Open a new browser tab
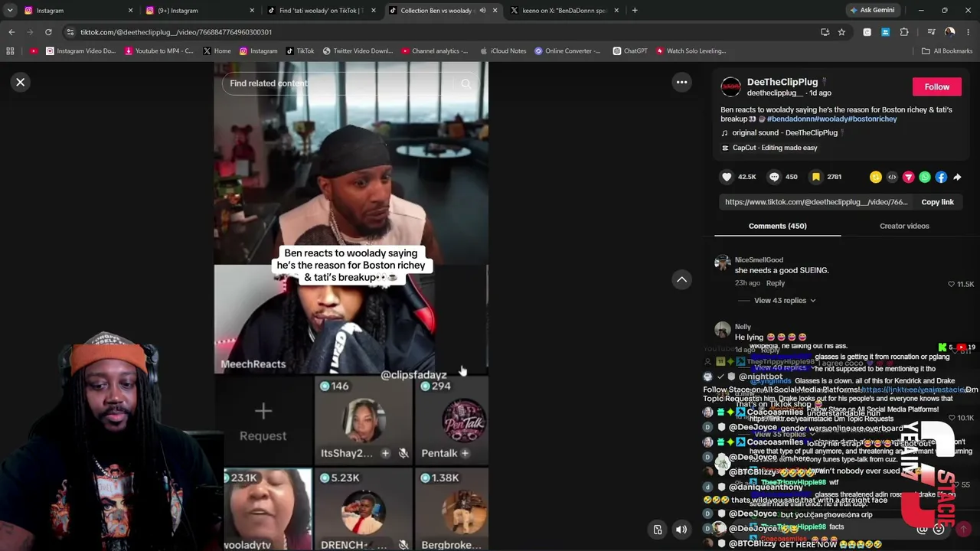 (x=635, y=10)
